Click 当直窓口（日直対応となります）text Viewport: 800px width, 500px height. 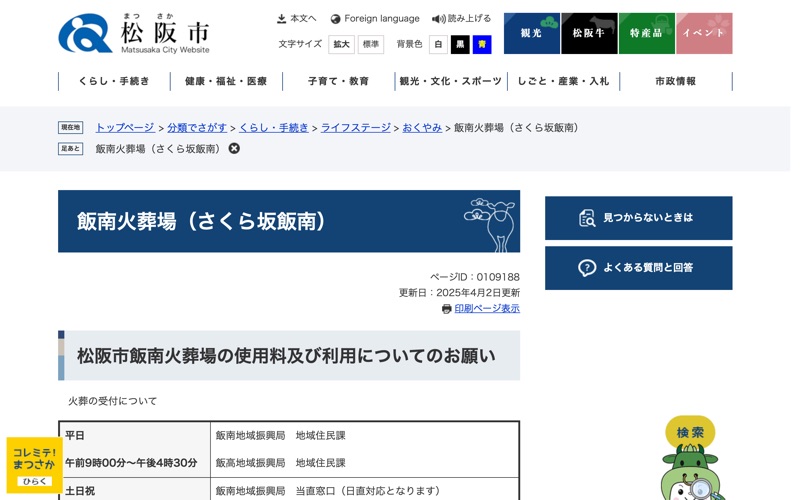pyautogui.click(x=367, y=491)
